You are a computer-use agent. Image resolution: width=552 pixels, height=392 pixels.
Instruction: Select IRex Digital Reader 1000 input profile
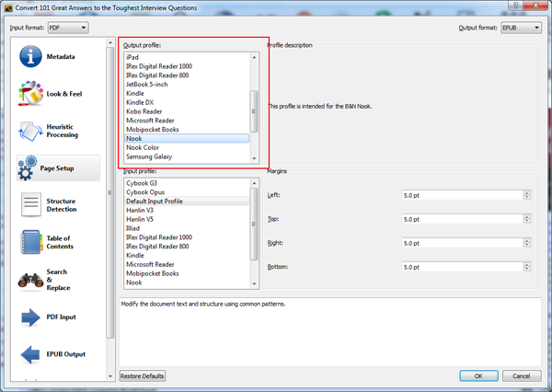point(187,237)
